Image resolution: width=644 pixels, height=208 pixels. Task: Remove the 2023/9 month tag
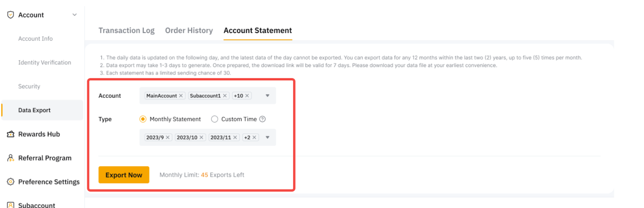168,137
